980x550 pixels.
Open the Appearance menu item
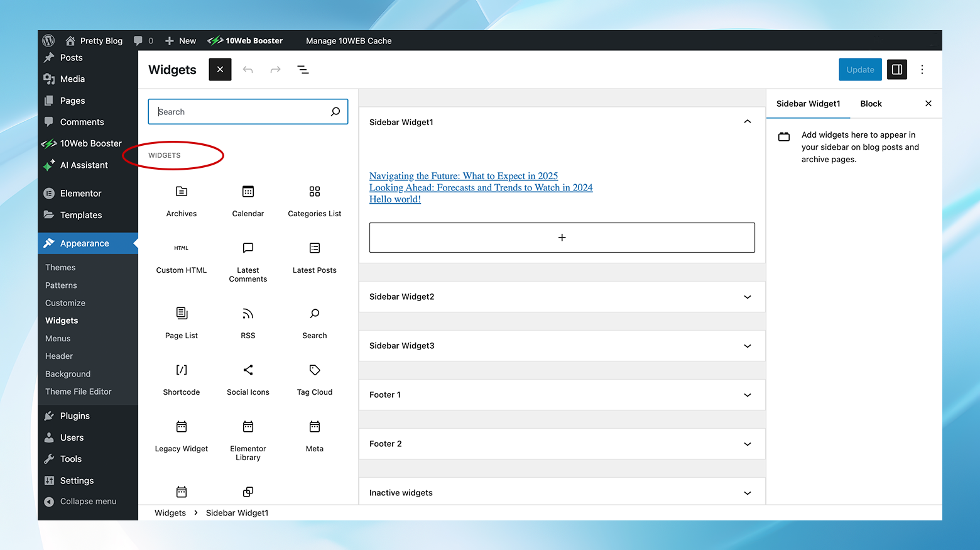[84, 243]
